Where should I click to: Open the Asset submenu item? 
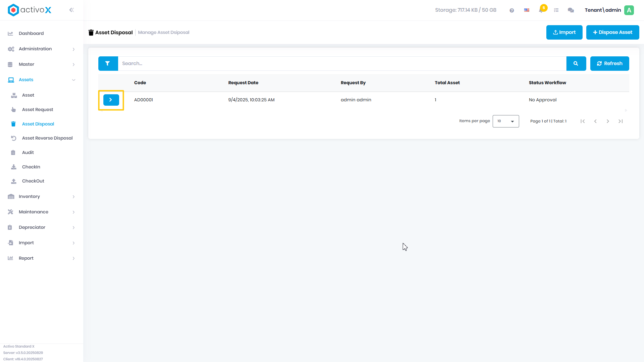[x=28, y=95]
